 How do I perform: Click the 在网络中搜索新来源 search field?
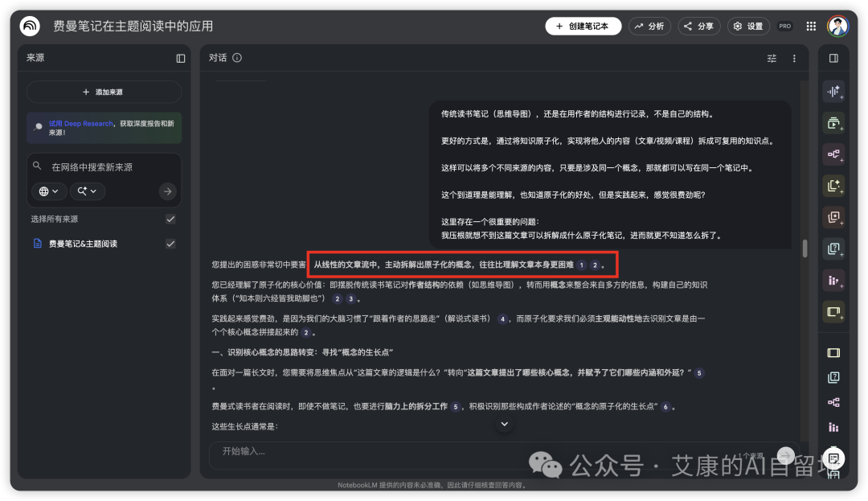tap(104, 167)
